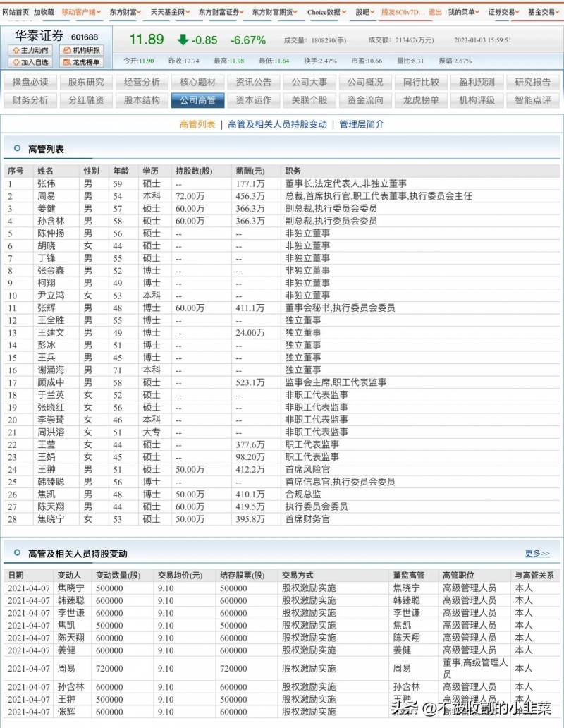Click 720000 change quantity for 周易
This screenshot has width=564, height=728.
pyautogui.click(x=109, y=669)
